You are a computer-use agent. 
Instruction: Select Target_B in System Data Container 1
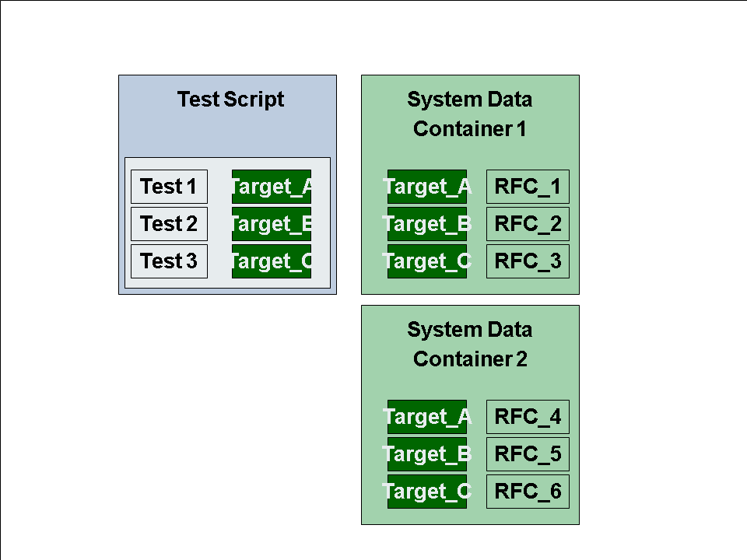(427, 224)
